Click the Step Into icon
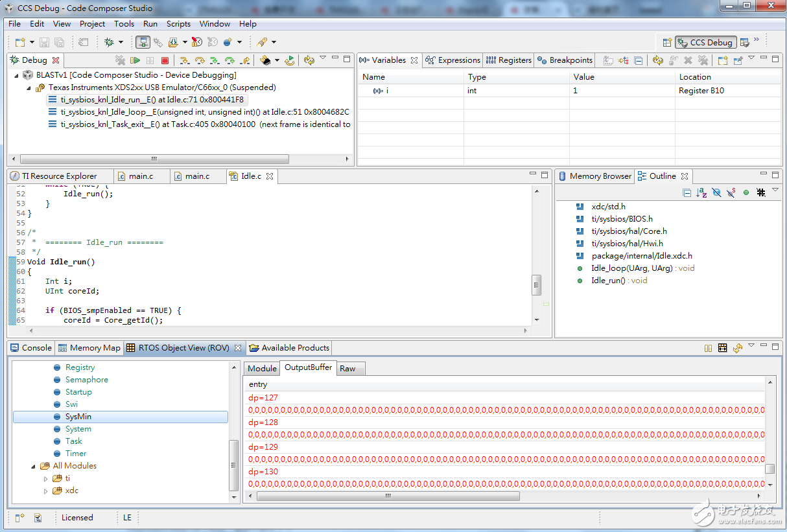Viewport: 787px width, 532px height. point(185,60)
